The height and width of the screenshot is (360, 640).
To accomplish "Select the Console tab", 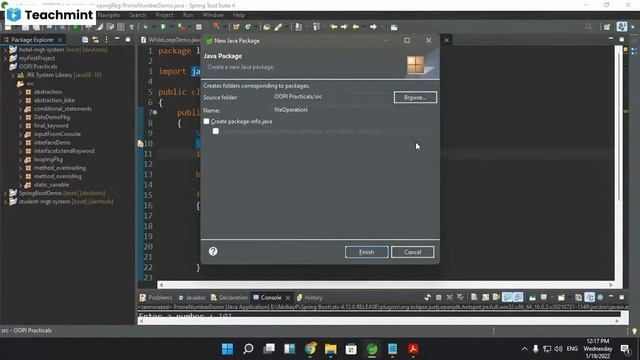I will 267,298.
